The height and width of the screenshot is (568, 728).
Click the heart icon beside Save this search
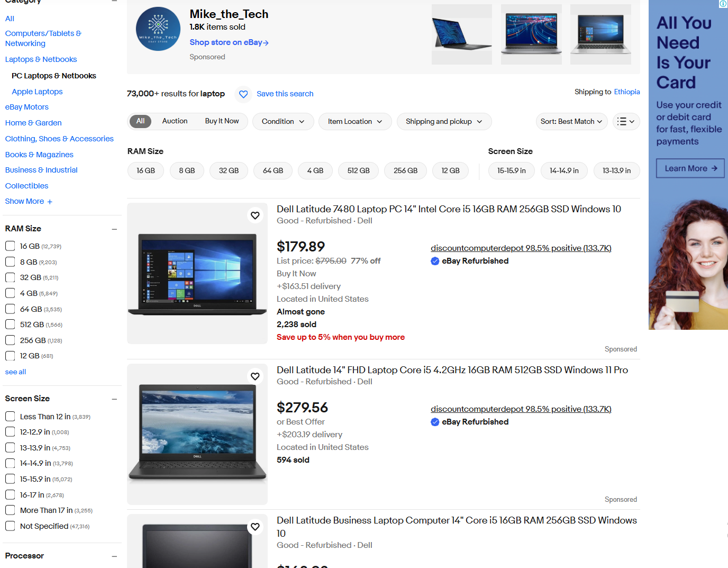pos(243,94)
